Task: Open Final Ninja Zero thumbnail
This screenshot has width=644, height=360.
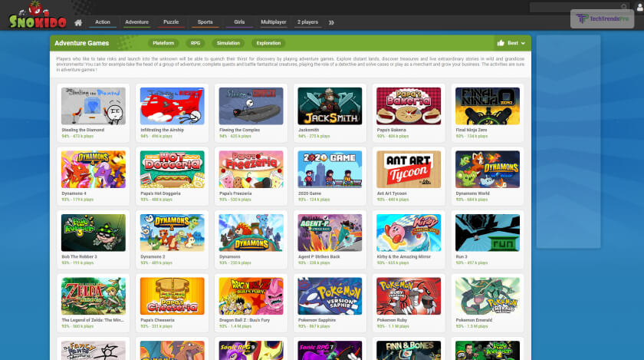Action: (x=488, y=106)
